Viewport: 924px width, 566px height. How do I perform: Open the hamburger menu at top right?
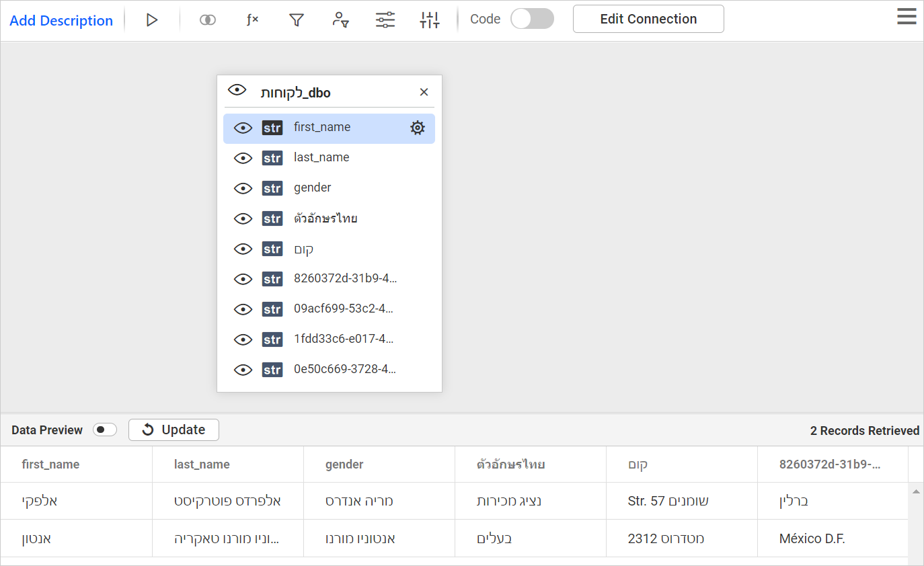(x=907, y=16)
